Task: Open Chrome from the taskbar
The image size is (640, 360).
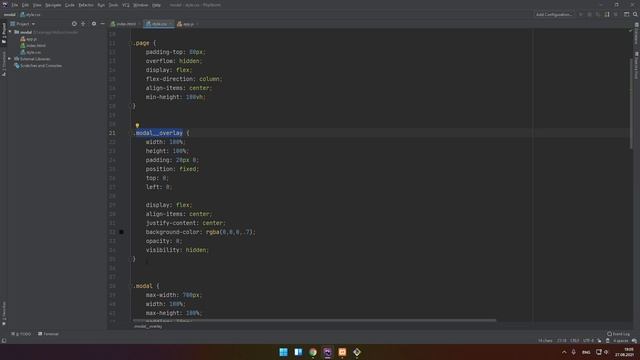Action: [313, 352]
